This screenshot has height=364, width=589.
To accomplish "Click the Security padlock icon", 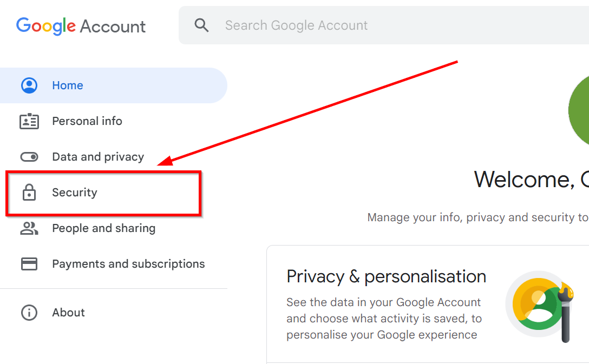I will (x=29, y=193).
